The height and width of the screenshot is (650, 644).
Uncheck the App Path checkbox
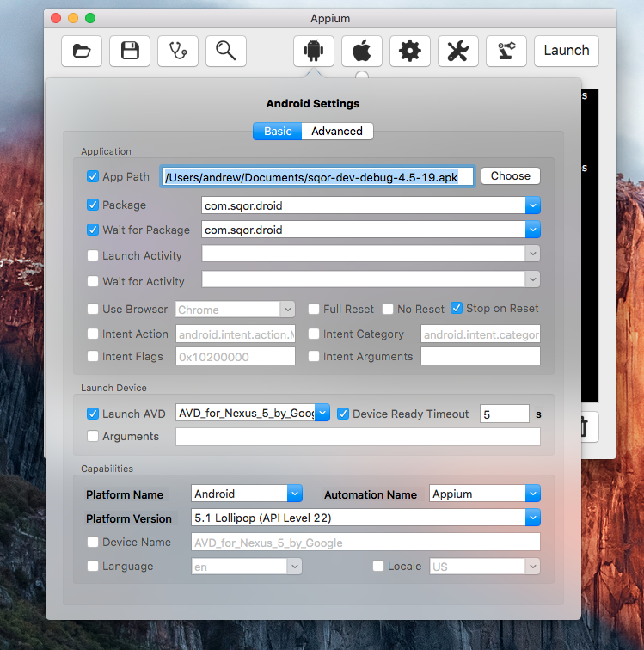point(93,176)
